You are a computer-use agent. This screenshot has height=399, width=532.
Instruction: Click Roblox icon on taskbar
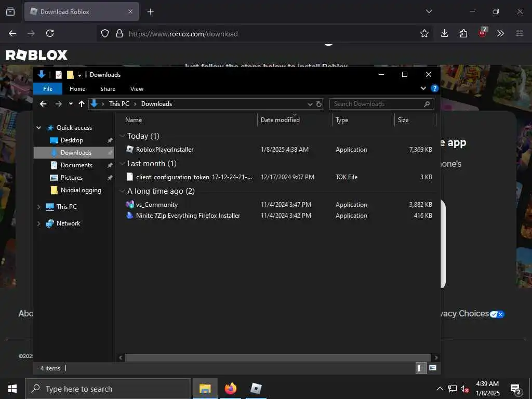coord(256,389)
